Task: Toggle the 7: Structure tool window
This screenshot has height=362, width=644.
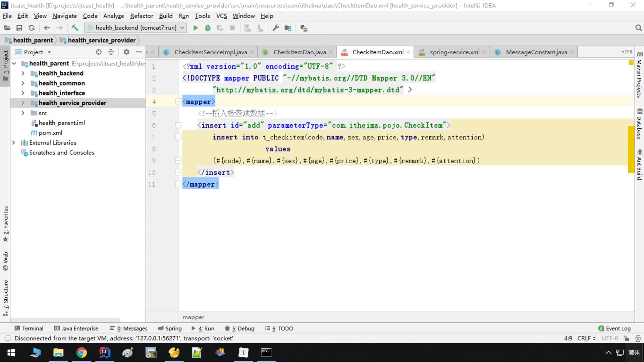Action: click(5, 298)
